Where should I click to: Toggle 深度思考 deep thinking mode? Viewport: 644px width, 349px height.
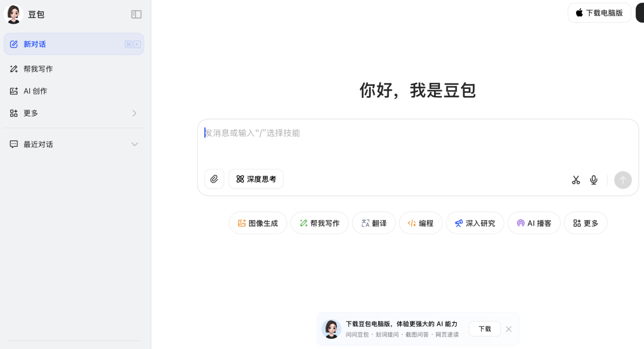(256, 179)
